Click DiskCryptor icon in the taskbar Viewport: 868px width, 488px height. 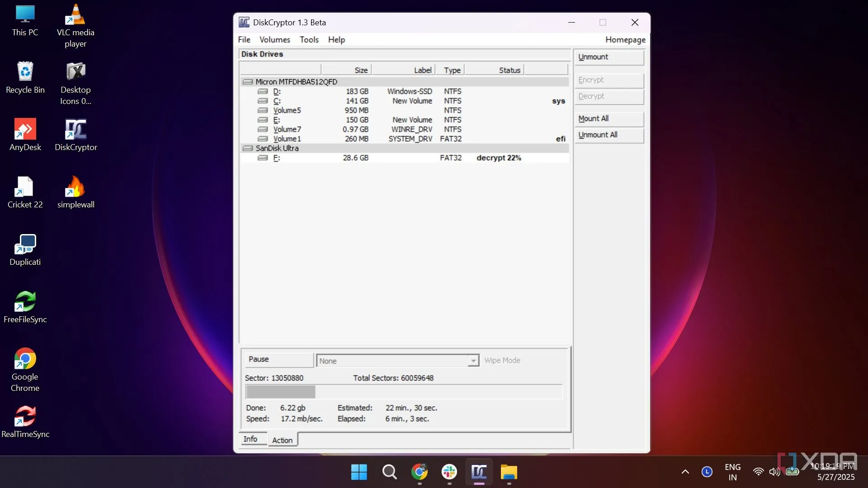[479, 472]
